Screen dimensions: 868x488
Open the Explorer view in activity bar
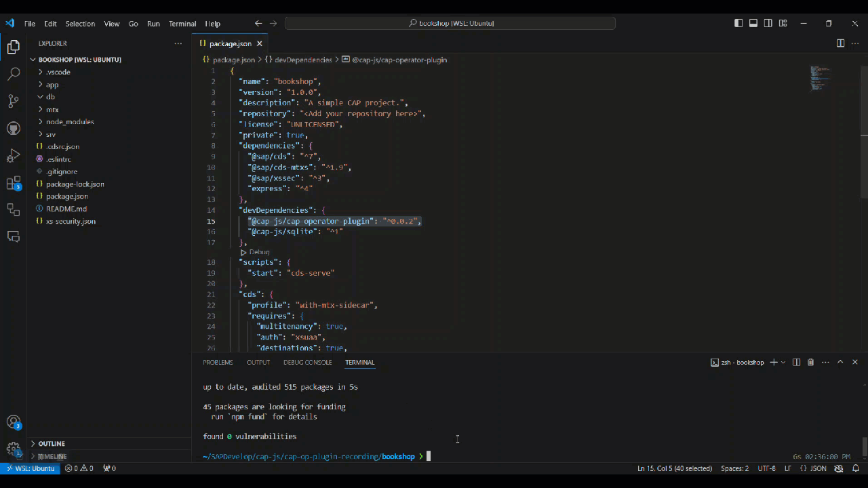point(13,47)
